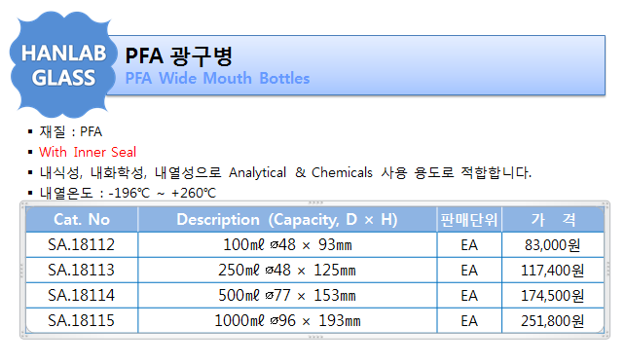Screen dimensions: 625x364
Task: Click the top center table resize handle
Action: click(x=315, y=203)
